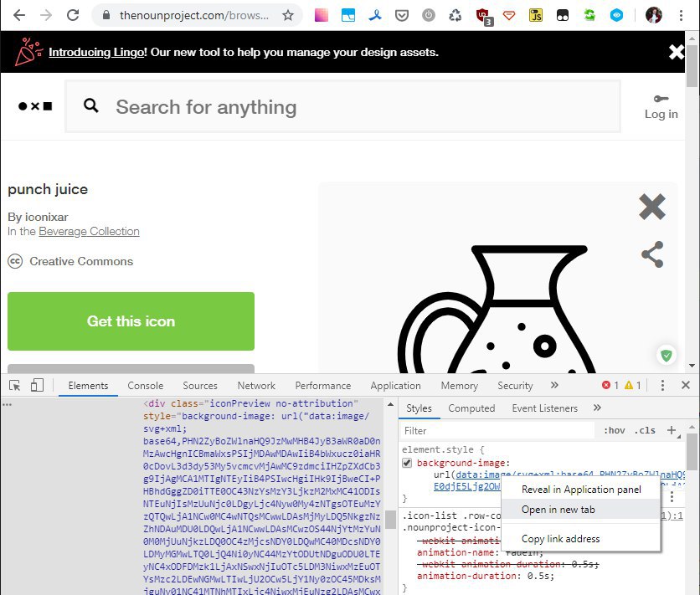The image size is (700, 595).
Task: Toggle the :hov element state panel
Action: tap(615, 430)
